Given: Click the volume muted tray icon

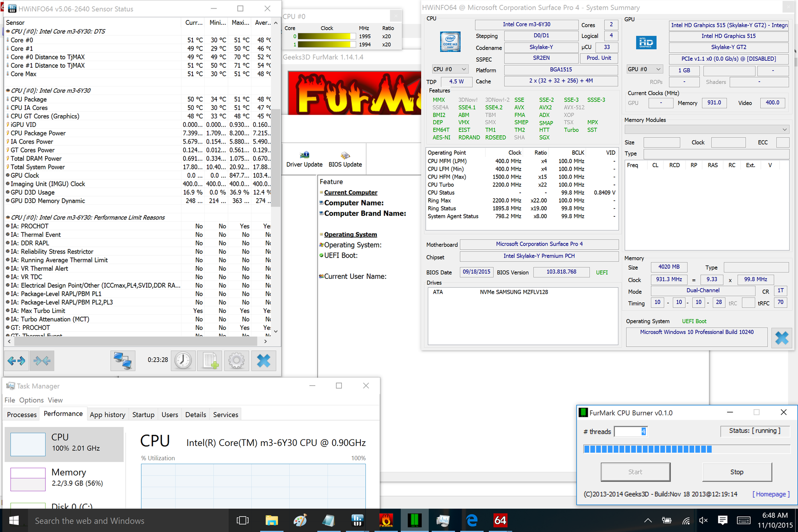Looking at the screenshot, I should pyautogui.click(x=704, y=520).
